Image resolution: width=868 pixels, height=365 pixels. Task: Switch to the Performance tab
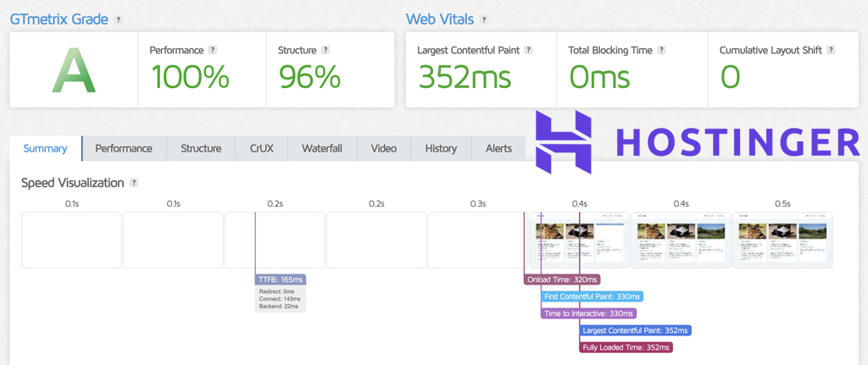[124, 148]
